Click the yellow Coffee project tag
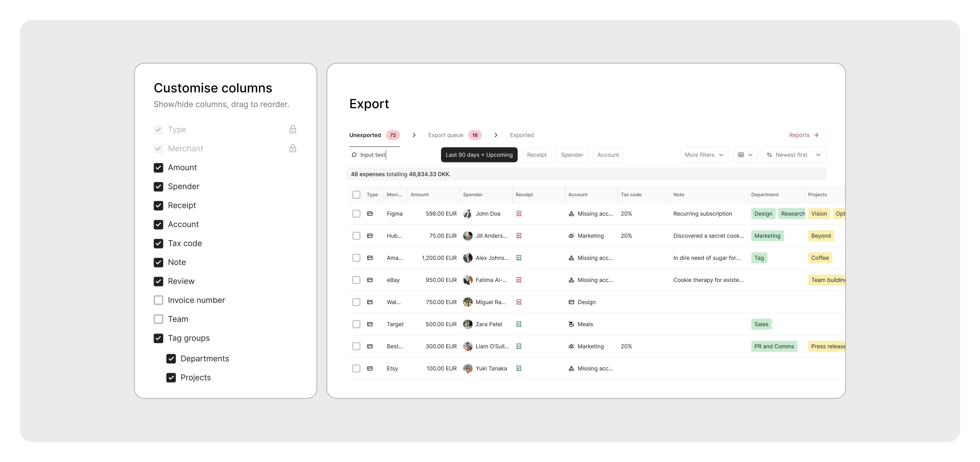 coord(820,258)
